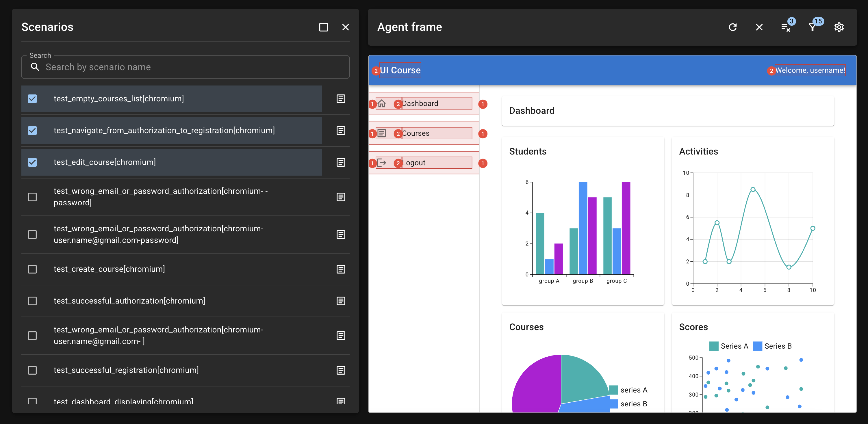Screen dimensions: 868x424
Task: Click Series A legend swatch in Scores
Action: [714, 346]
